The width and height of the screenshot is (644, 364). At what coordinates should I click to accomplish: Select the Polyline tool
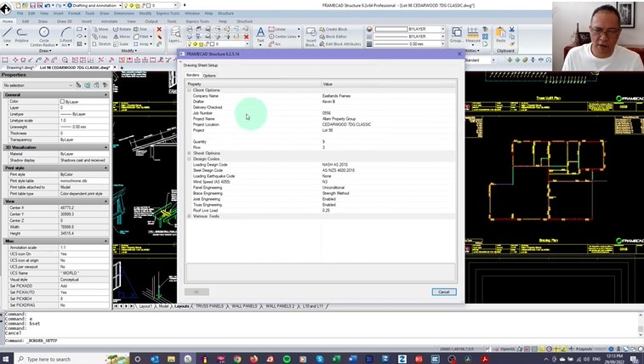pos(22,35)
